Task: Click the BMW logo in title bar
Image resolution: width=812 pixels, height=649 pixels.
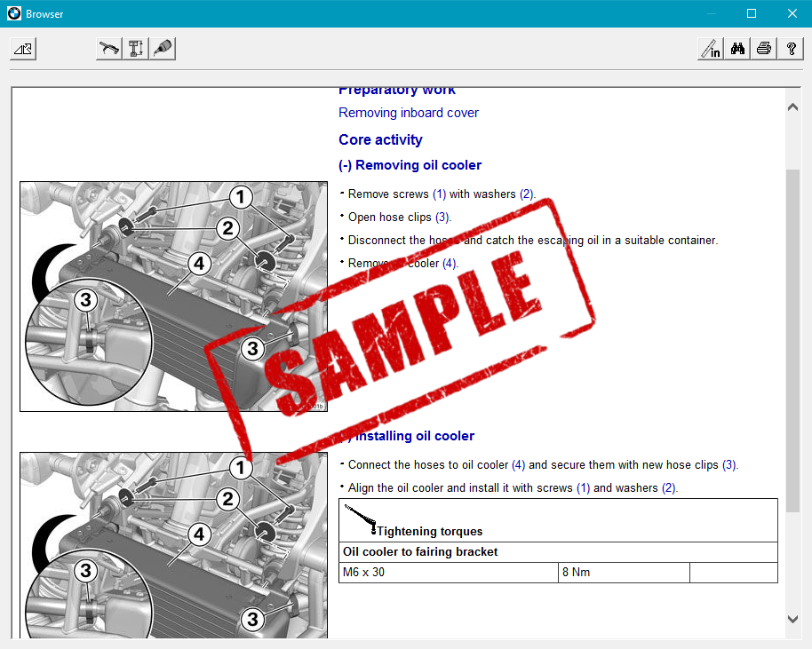Action: click(14, 13)
